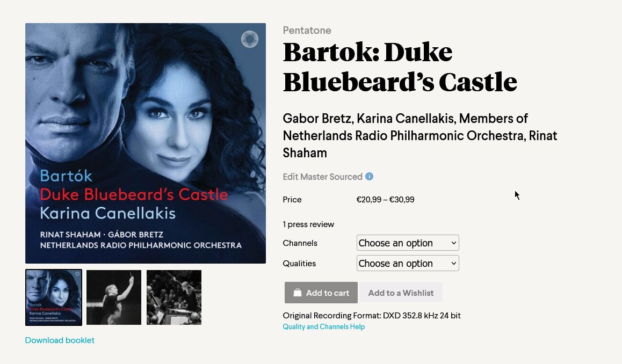
Task: Select the album cover thumbnail
Action: tap(54, 297)
